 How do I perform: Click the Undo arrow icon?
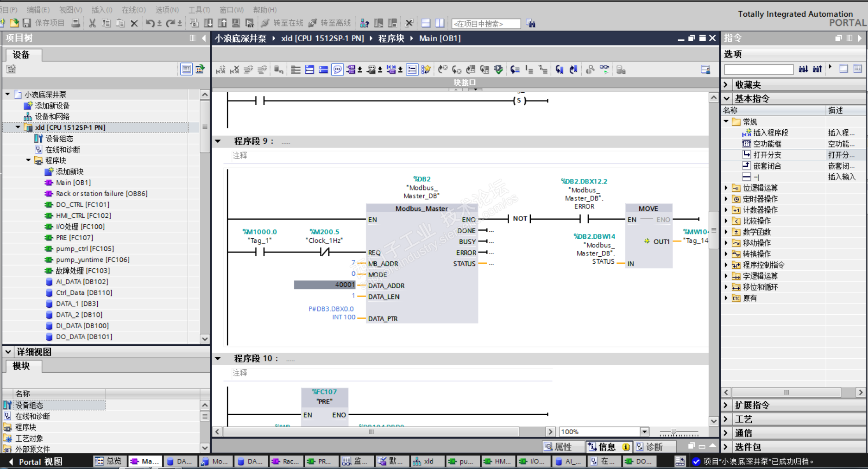tap(150, 23)
